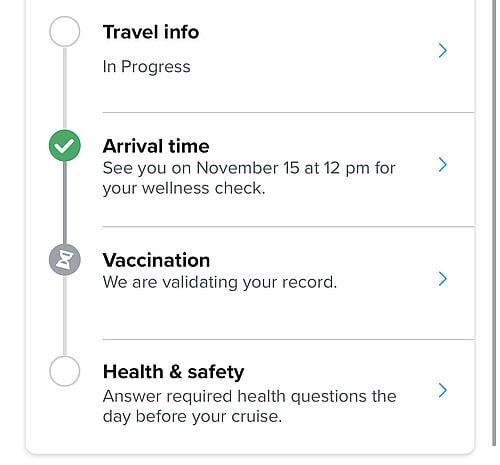Viewport: 500px width, 465px height.
Task: Expand Travel info using its chevron arrow
Action: click(x=442, y=51)
